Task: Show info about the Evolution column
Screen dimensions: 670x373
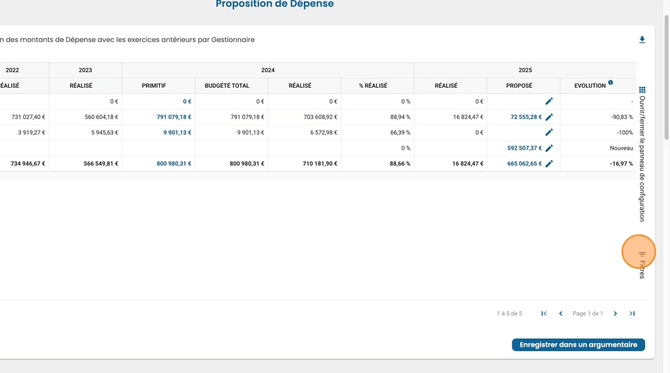Action: point(611,82)
